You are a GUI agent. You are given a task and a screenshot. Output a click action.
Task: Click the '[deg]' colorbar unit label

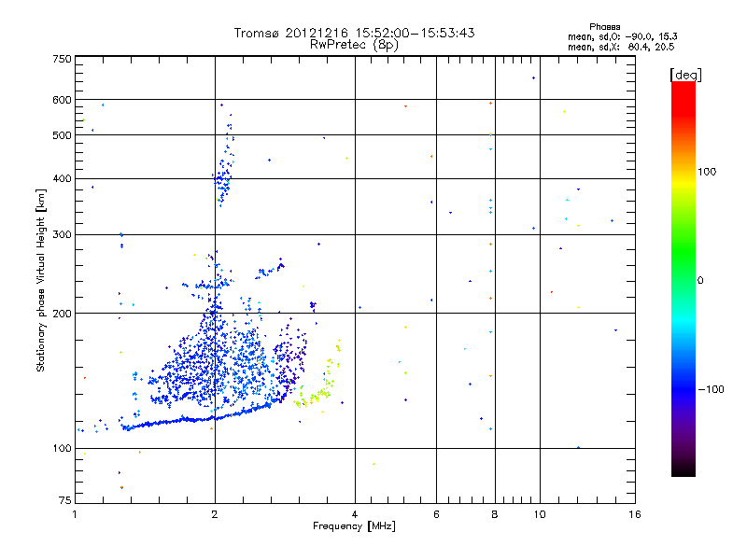(685, 75)
